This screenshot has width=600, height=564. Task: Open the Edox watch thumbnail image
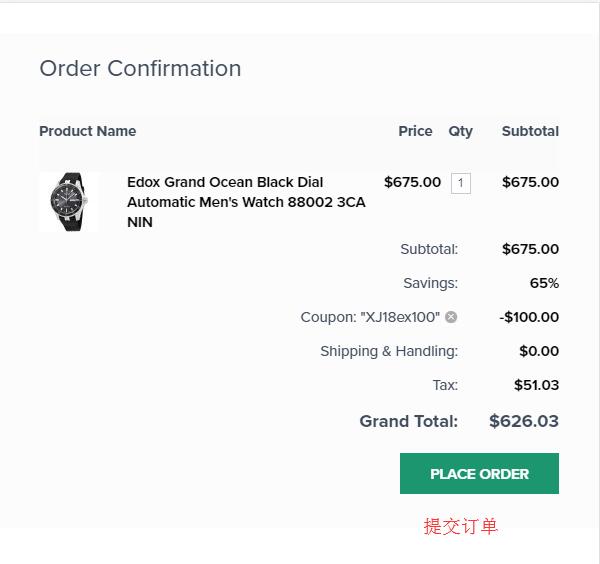[69, 202]
